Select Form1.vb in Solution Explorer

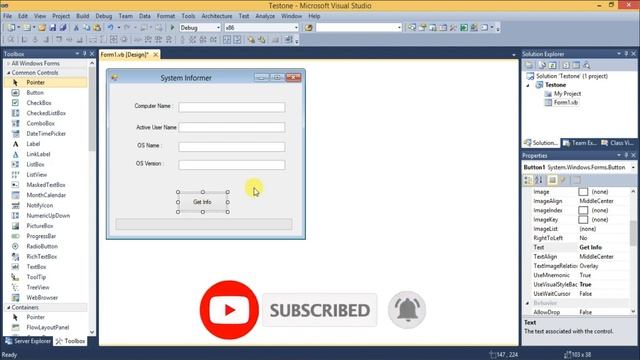[x=565, y=102]
